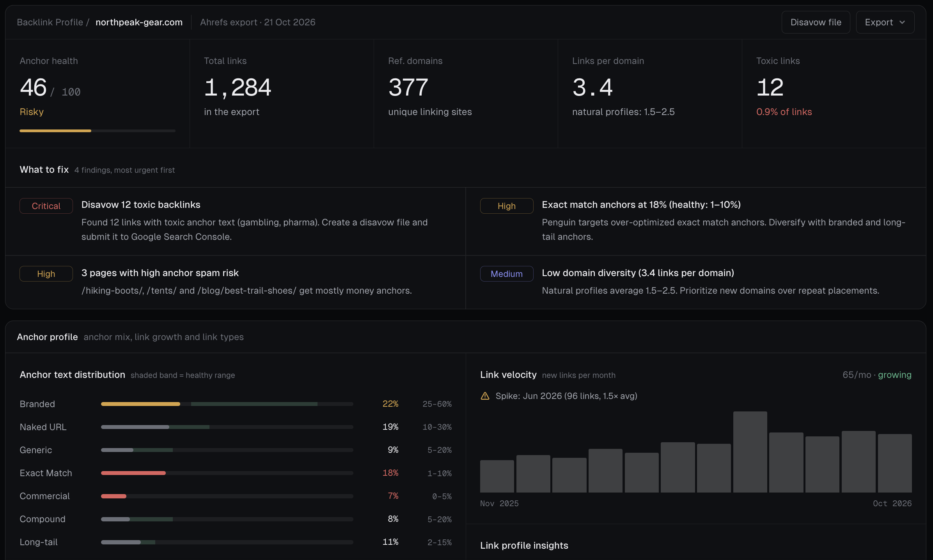Image resolution: width=933 pixels, height=560 pixels.
Task: Click the Compound distribution bar
Action: click(x=227, y=519)
